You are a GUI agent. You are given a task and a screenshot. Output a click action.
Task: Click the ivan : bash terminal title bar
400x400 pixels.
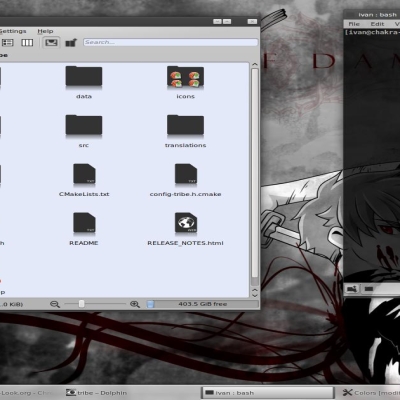click(x=372, y=15)
